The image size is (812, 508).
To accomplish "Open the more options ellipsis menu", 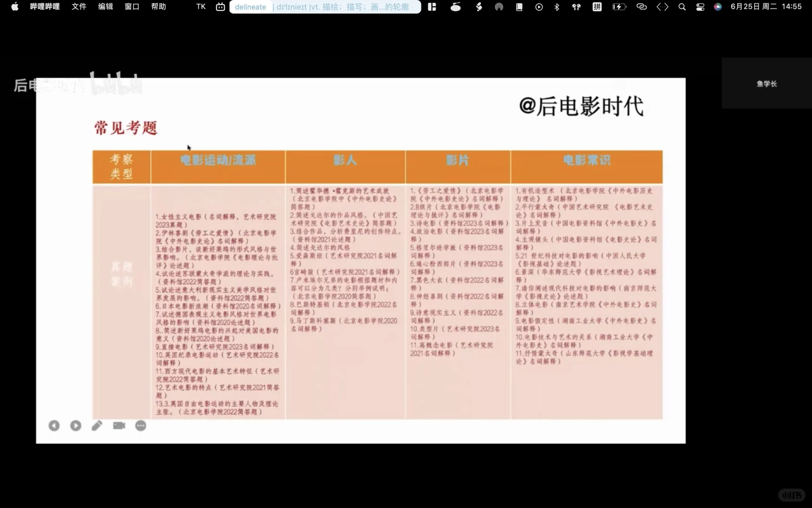I will [x=140, y=425].
